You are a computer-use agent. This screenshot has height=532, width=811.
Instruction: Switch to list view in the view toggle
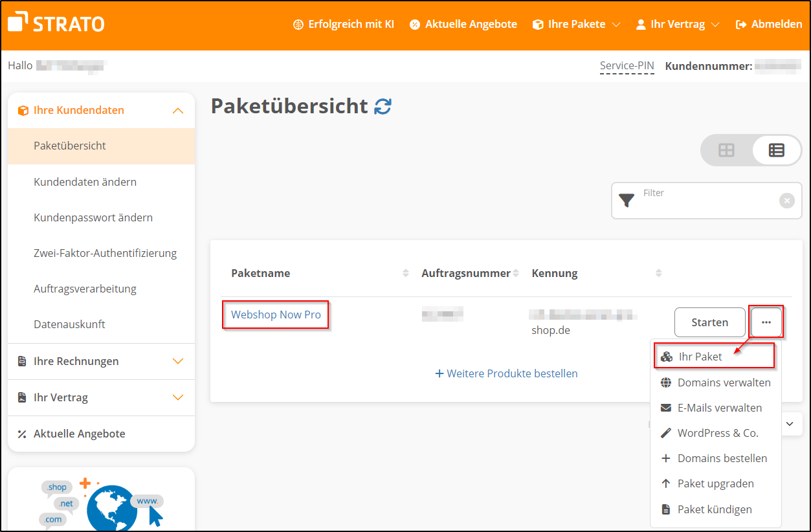(x=776, y=150)
